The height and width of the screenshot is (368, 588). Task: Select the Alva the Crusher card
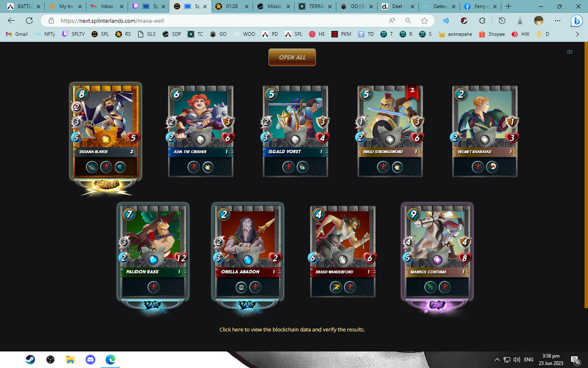pyautogui.click(x=201, y=132)
